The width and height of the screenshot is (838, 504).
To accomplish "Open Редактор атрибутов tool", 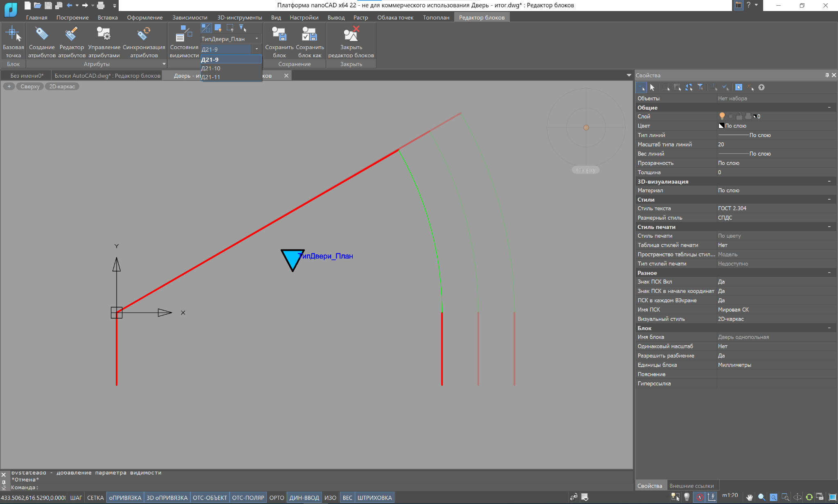I will point(72,34).
